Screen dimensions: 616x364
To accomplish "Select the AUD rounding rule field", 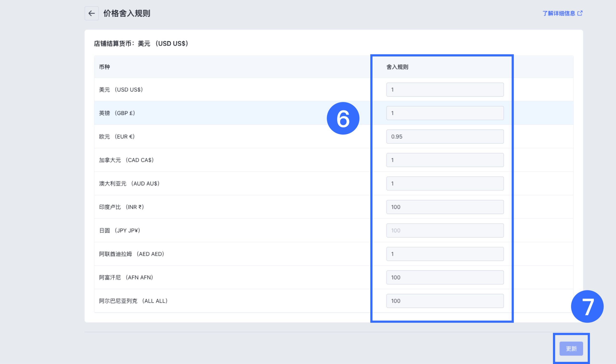I will point(445,184).
